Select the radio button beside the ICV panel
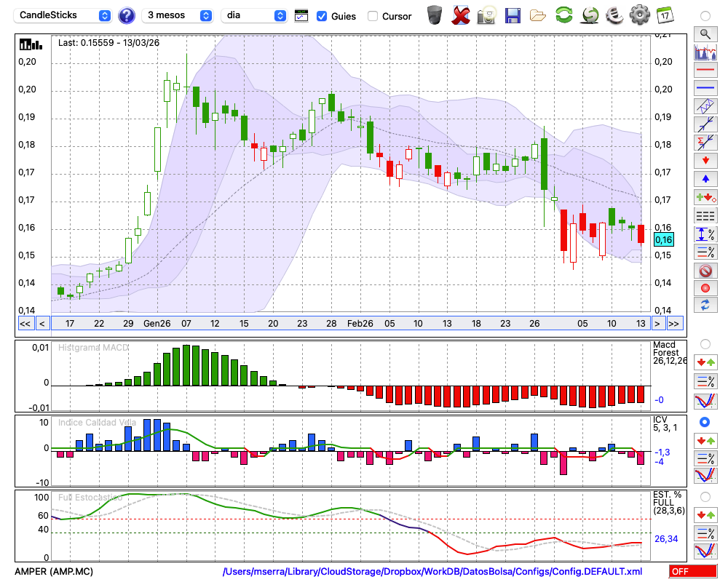 tap(705, 422)
